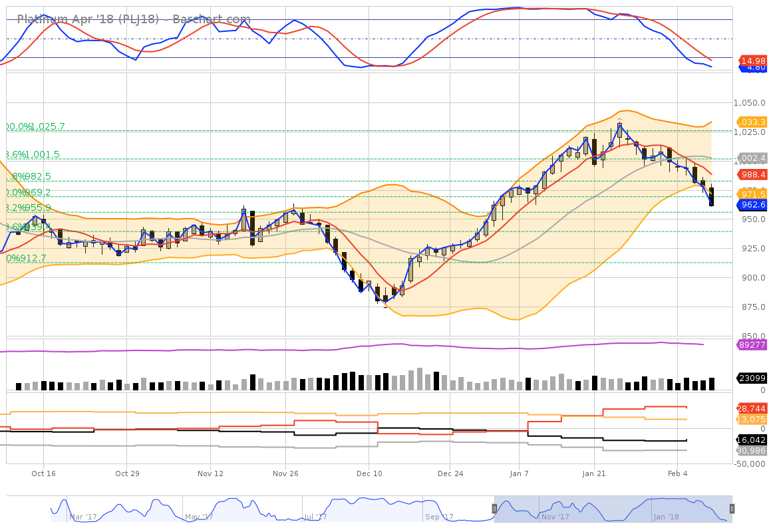
Task: Click the 925.0 price axis label
Action: coord(752,249)
